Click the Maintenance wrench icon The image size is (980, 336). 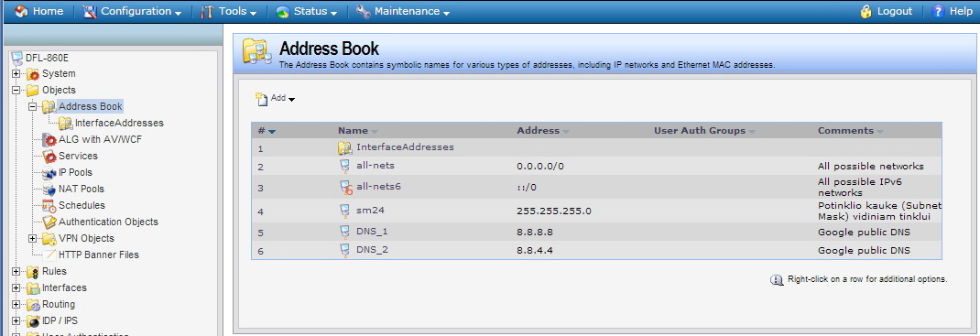[363, 11]
